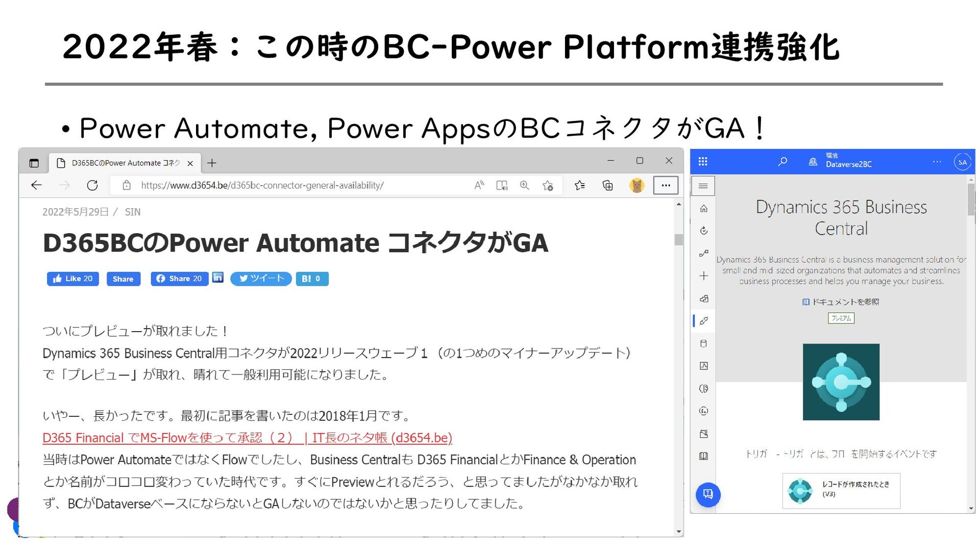980x551 pixels.
Task: Close the D365BC browser tab
Action: [190, 163]
